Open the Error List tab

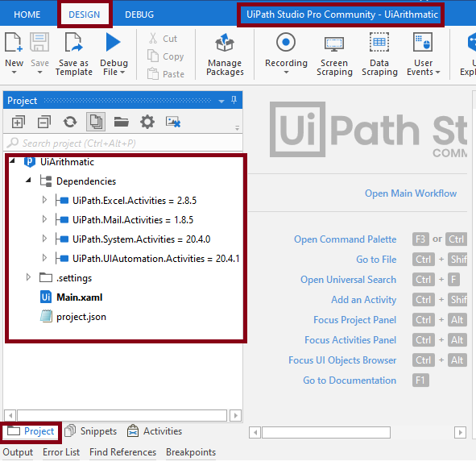pyautogui.click(x=61, y=452)
